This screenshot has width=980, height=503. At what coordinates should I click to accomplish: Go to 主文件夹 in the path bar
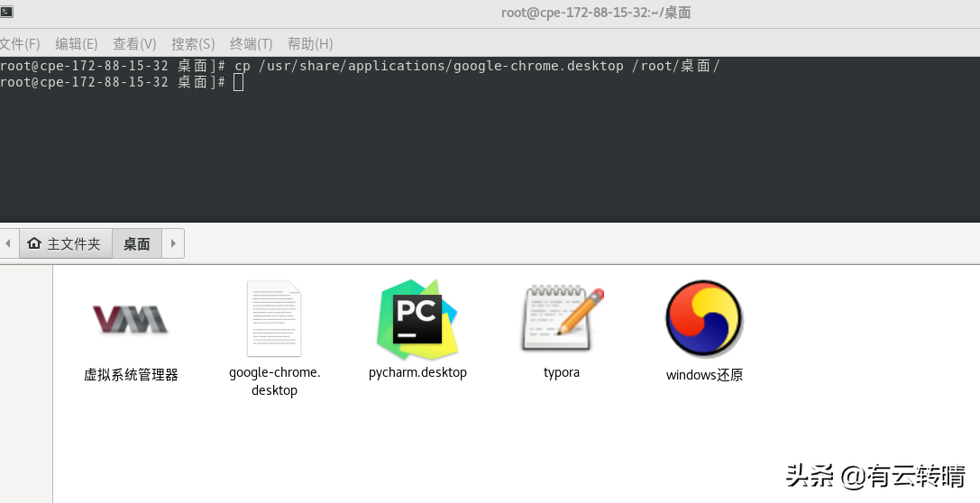[65, 243]
